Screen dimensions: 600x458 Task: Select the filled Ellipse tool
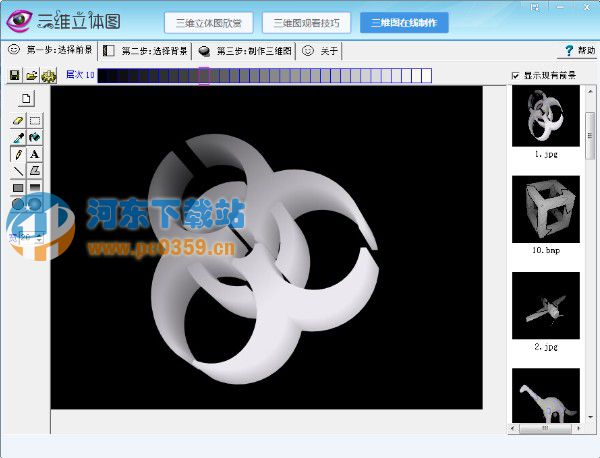[x=18, y=204]
